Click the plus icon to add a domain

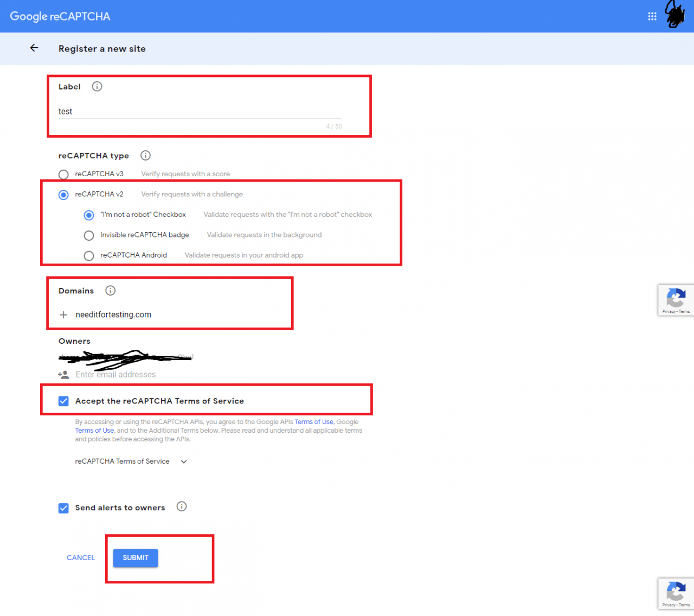pos(63,315)
